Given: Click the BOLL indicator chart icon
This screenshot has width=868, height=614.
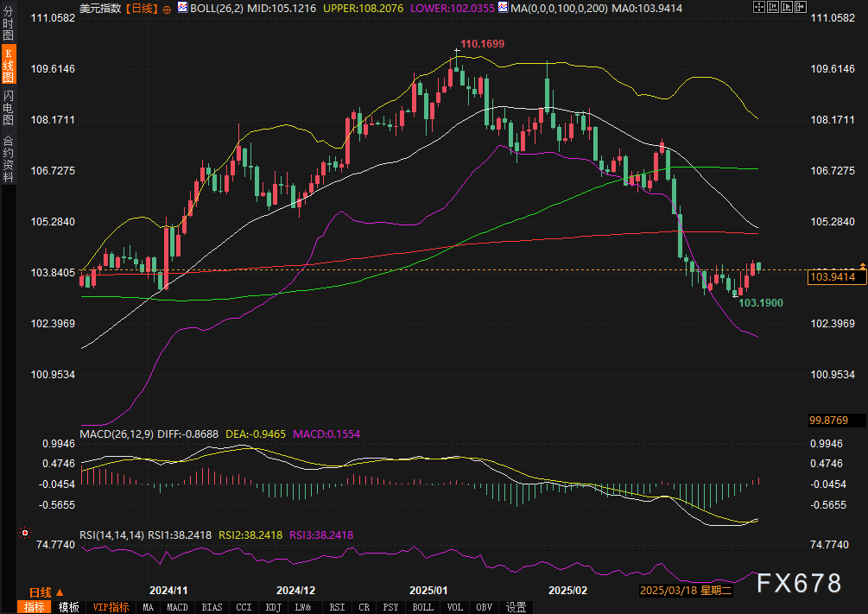Looking at the screenshot, I should (181, 8).
